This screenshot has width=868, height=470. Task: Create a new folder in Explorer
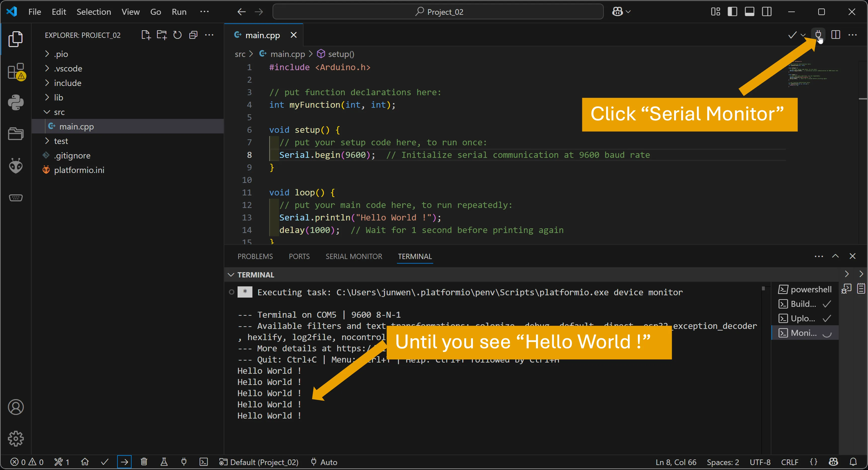162,35
